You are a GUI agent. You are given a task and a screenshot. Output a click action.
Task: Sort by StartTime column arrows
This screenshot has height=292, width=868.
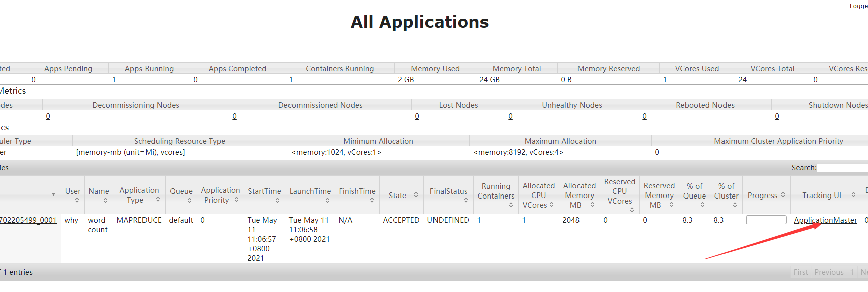coord(277,200)
